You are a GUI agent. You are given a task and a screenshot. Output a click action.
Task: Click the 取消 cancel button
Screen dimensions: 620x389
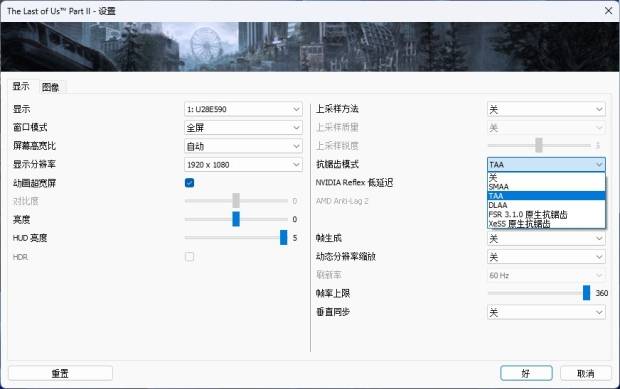(586, 373)
